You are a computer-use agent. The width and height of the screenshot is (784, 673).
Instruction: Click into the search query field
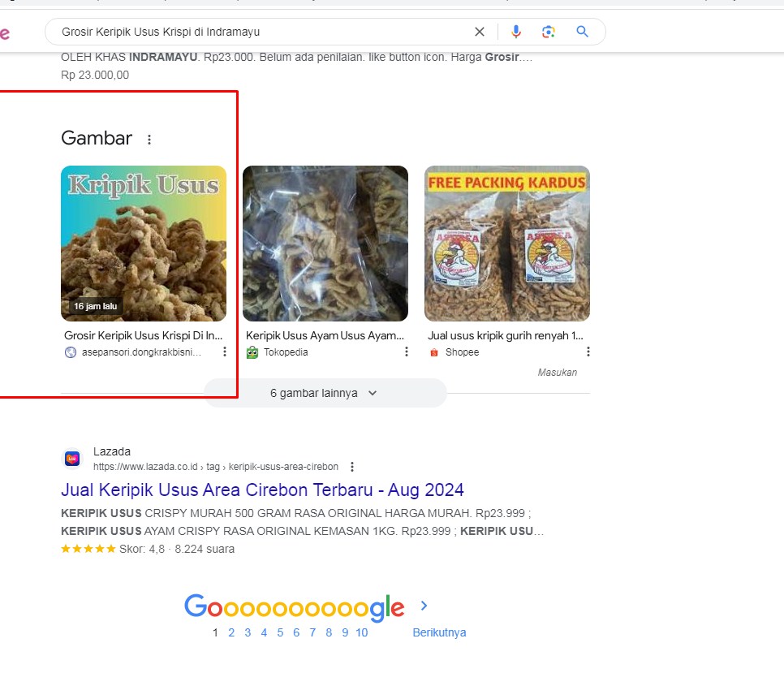260,32
